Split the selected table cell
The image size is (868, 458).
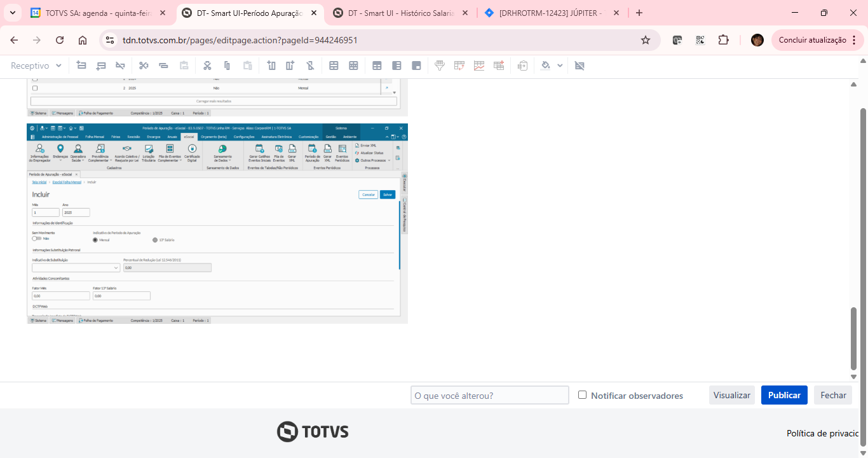click(353, 66)
